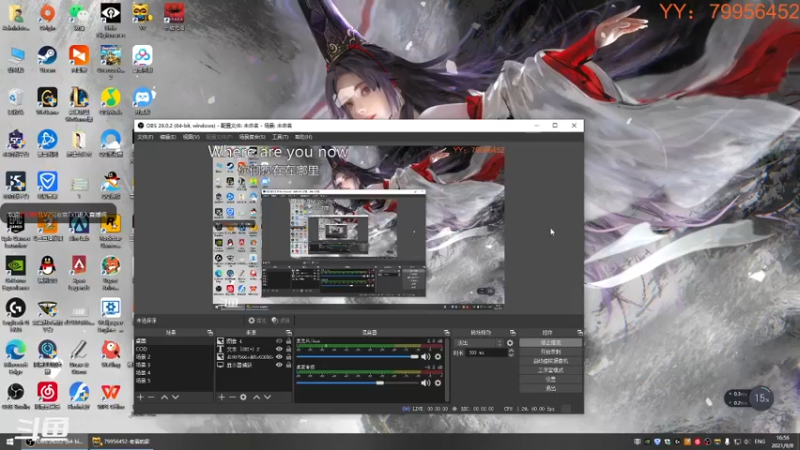Viewport: 800px width, 450px height.
Task: Pop out the Scenes dock panel
Action: pyautogui.click(x=210, y=333)
